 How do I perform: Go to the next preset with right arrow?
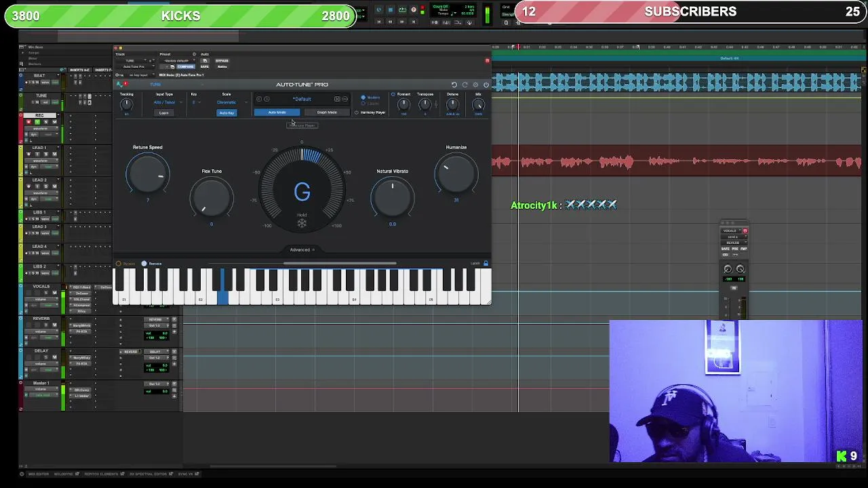(x=267, y=99)
